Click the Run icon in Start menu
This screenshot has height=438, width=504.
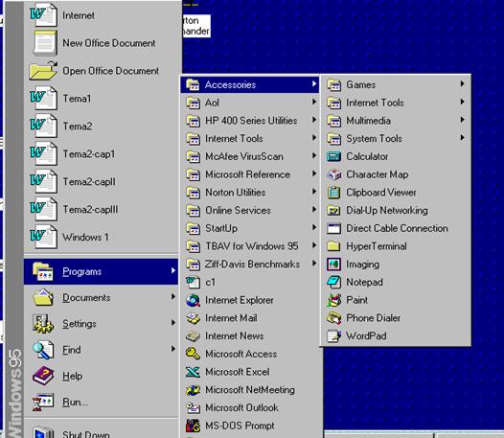tap(43, 402)
